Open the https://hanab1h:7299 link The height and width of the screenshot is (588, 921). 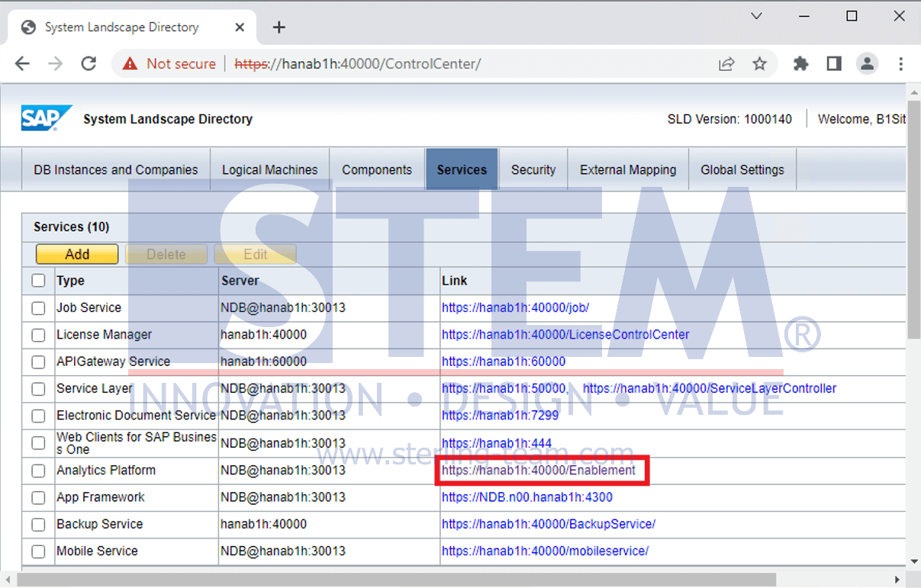500,416
